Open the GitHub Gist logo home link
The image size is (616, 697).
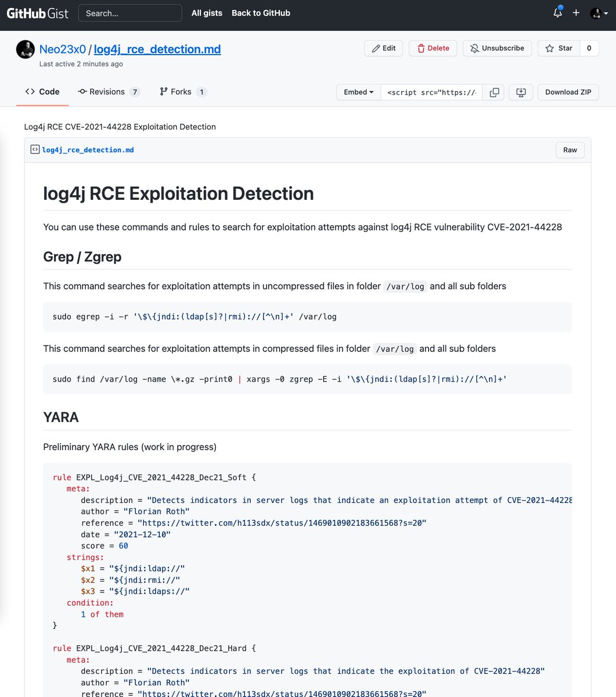coord(38,13)
